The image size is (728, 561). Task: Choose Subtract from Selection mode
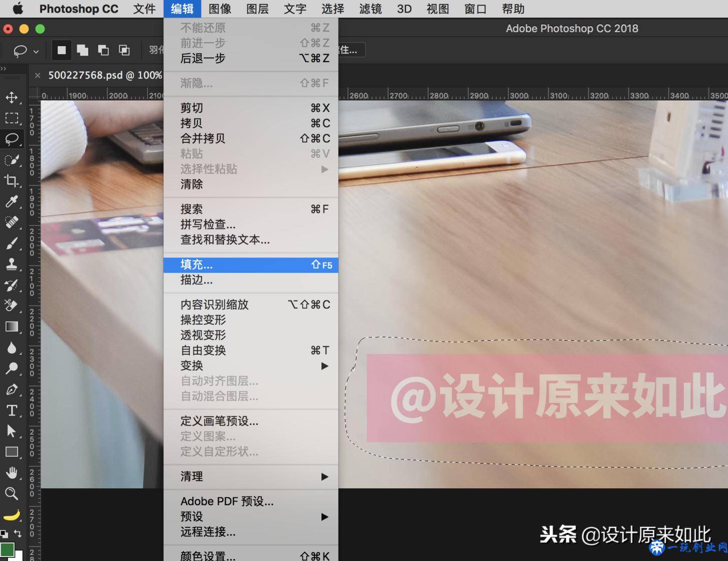click(x=103, y=50)
